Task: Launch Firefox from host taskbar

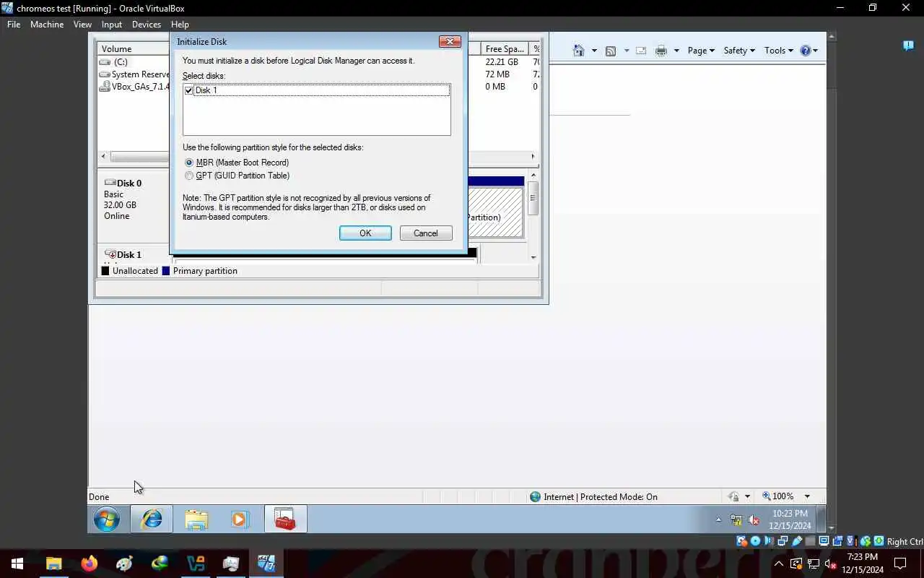Action: pos(90,564)
